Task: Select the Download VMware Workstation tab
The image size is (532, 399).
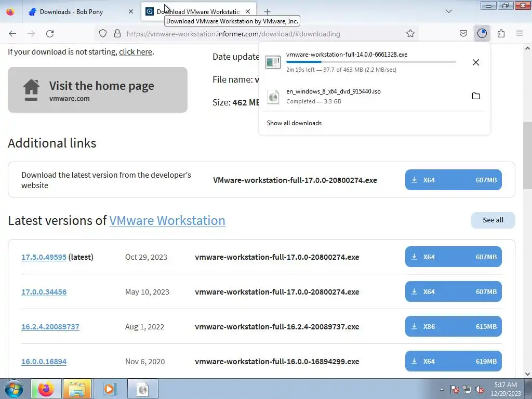Action: point(198,11)
